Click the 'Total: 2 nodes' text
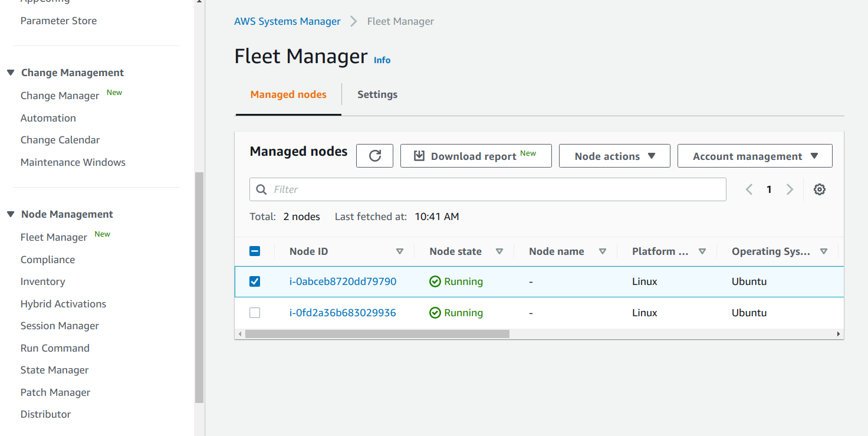Image resolution: width=868 pixels, height=436 pixels. pyautogui.click(x=285, y=217)
